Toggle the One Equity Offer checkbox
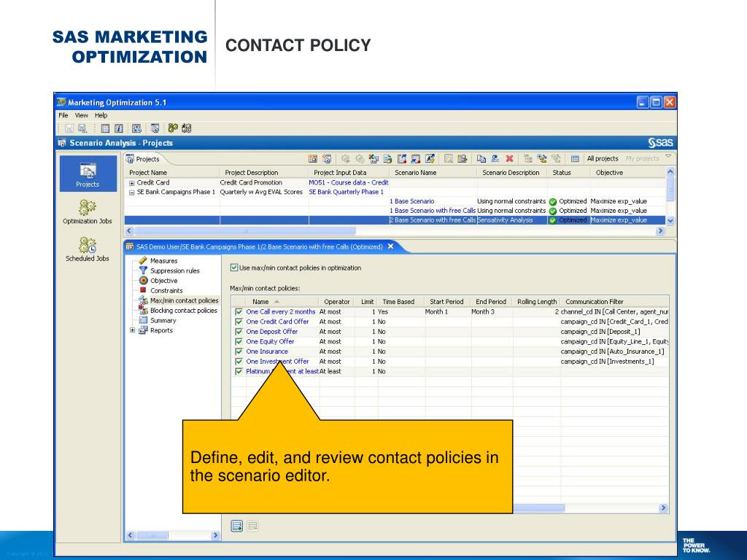This screenshot has width=747, height=560. [239, 342]
